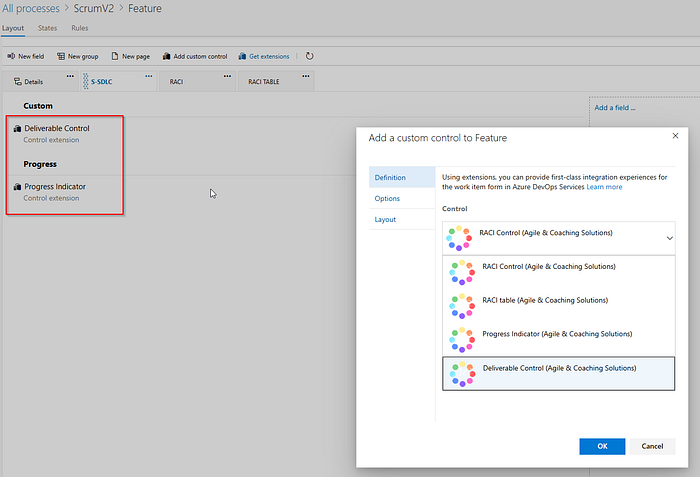Click Progress Indicator extension icon in layout
The image size is (700, 477).
pyautogui.click(x=17, y=187)
